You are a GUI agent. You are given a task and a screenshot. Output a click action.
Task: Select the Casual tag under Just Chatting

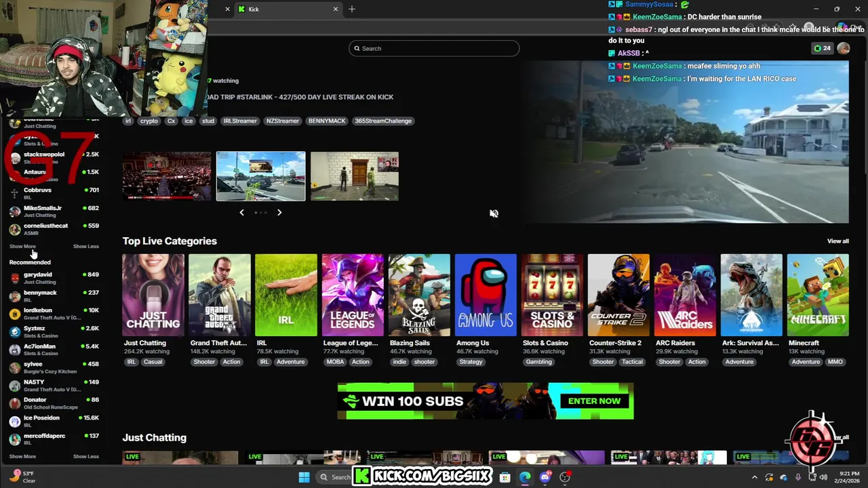(x=153, y=362)
